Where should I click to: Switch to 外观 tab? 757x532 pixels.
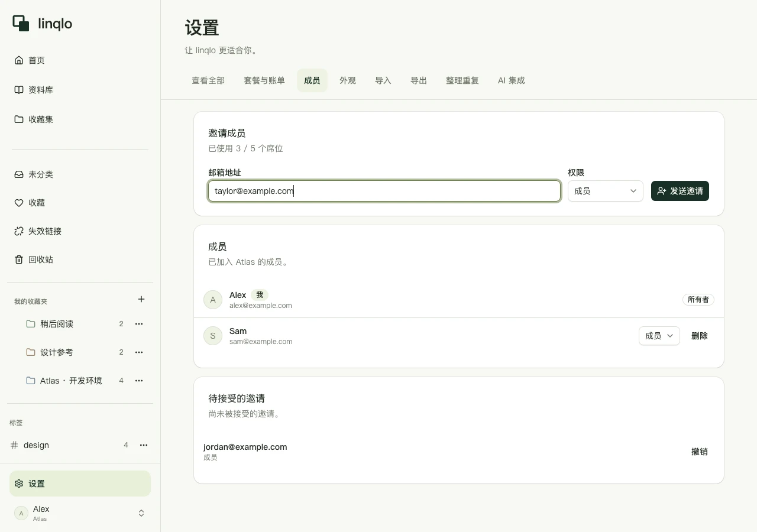click(348, 80)
